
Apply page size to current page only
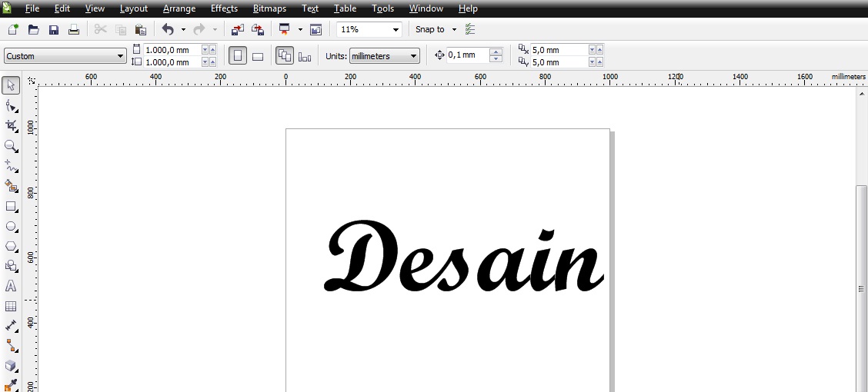coord(305,56)
